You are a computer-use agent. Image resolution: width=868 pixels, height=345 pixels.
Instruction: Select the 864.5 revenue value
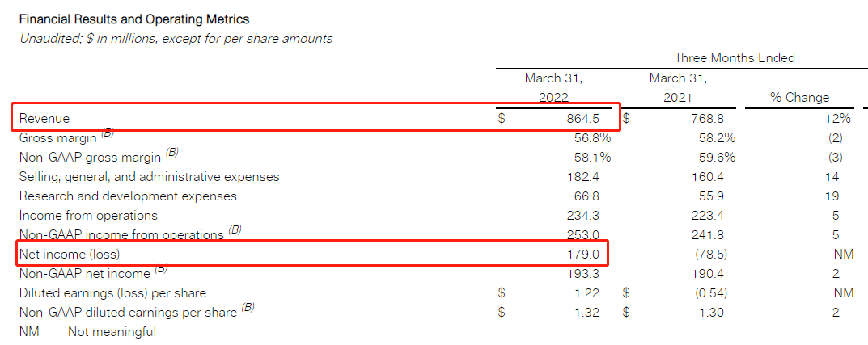coord(582,118)
